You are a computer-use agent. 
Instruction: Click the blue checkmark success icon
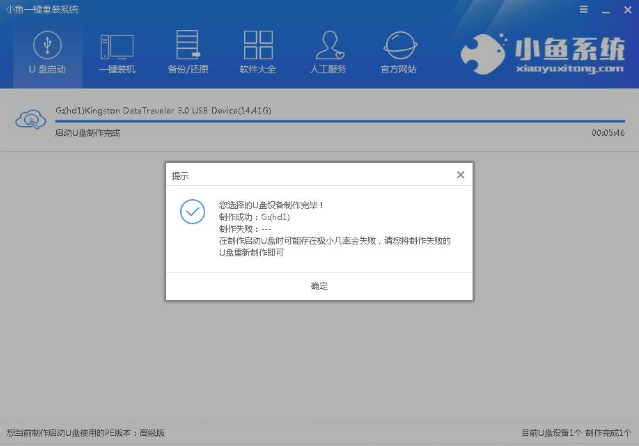[192, 212]
